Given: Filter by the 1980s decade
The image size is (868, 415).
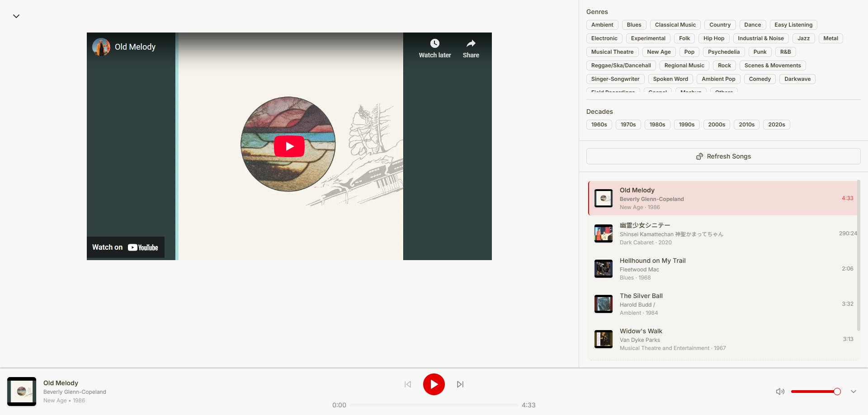Looking at the screenshot, I should point(657,125).
